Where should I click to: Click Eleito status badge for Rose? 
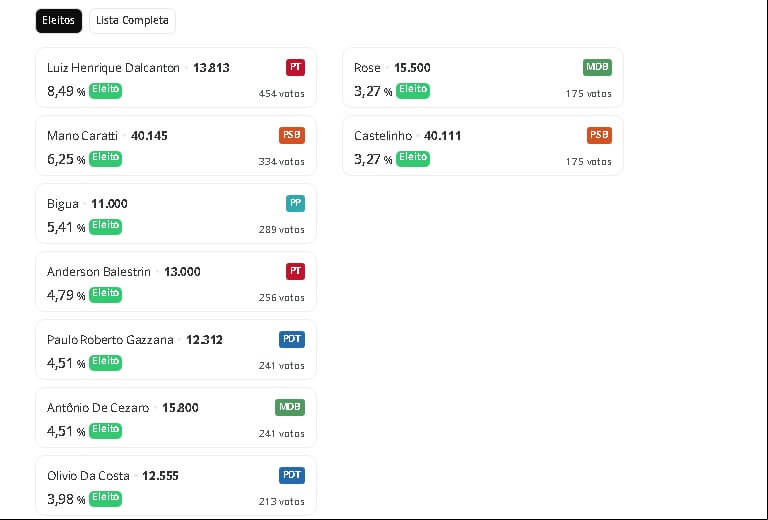click(x=413, y=90)
